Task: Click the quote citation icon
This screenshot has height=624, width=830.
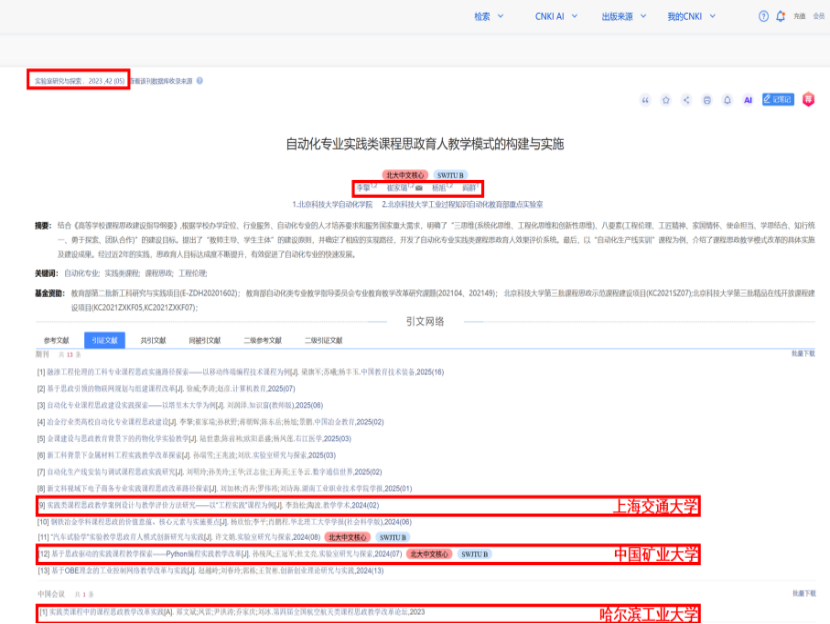Action: [x=645, y=100]
